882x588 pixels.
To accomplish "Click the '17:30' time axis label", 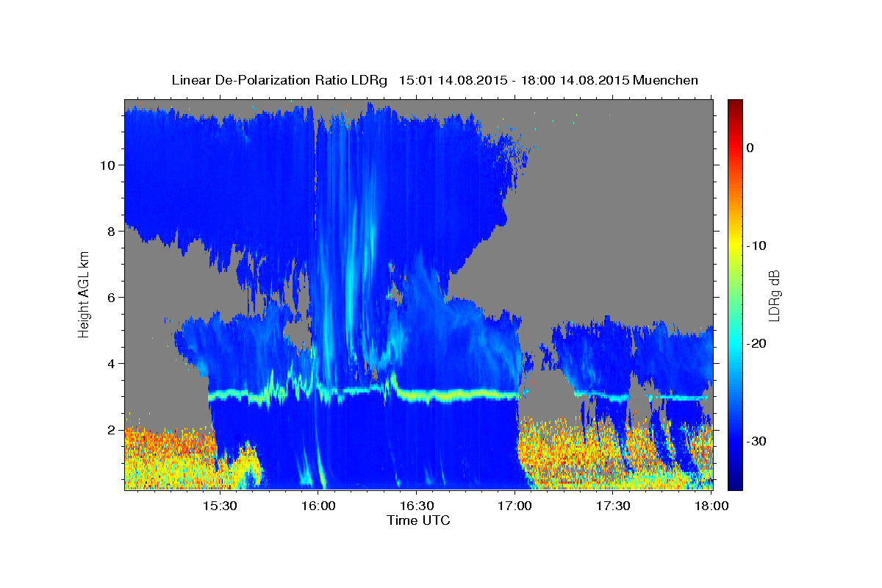I will click(614, 506).
